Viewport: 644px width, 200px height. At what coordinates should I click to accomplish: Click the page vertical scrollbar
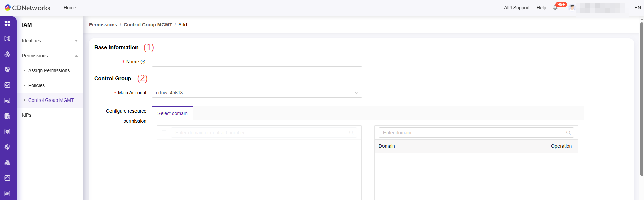[x=642, y=98]
